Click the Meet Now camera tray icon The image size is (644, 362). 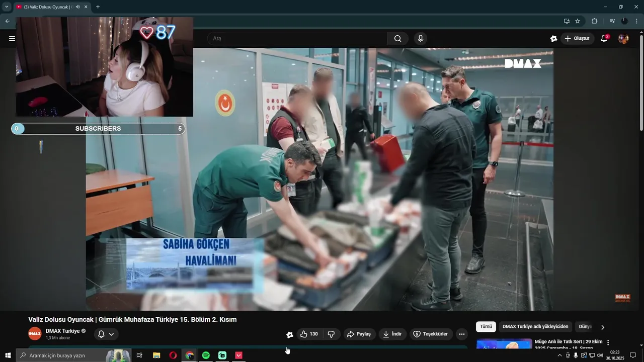(568, 355)
